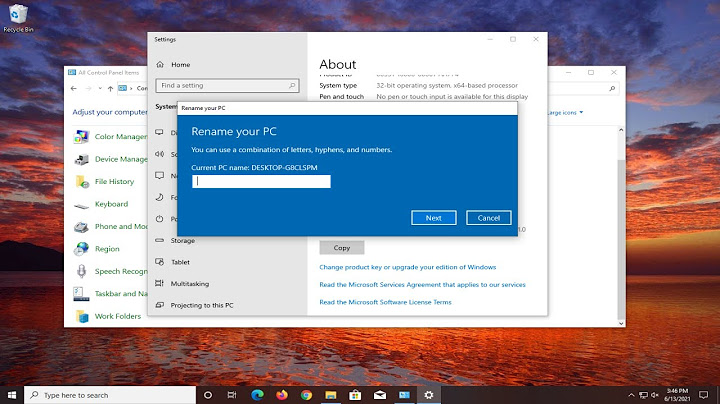The width and height of the screenshot is (720, 404).
Task: Open Task View from taskbar
Action: pyautogui.click(x=232, y=395)
